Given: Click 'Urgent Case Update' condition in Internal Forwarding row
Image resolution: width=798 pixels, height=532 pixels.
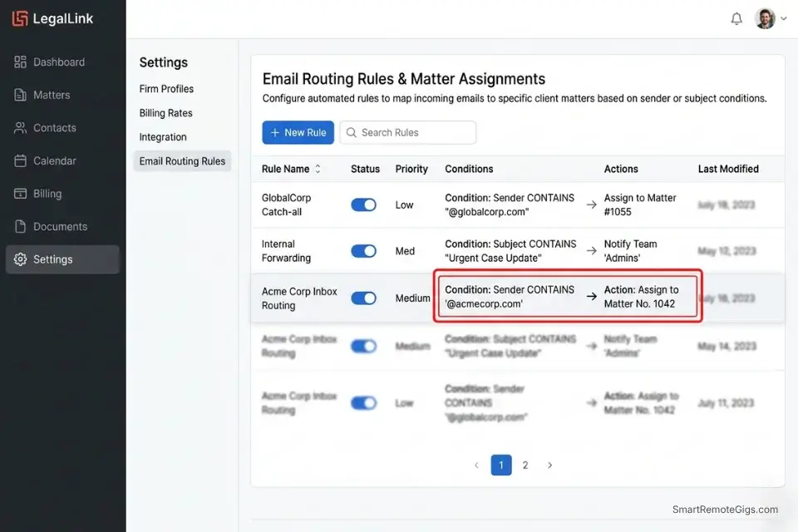Looking at the screenshot, I should click(510, 251).
